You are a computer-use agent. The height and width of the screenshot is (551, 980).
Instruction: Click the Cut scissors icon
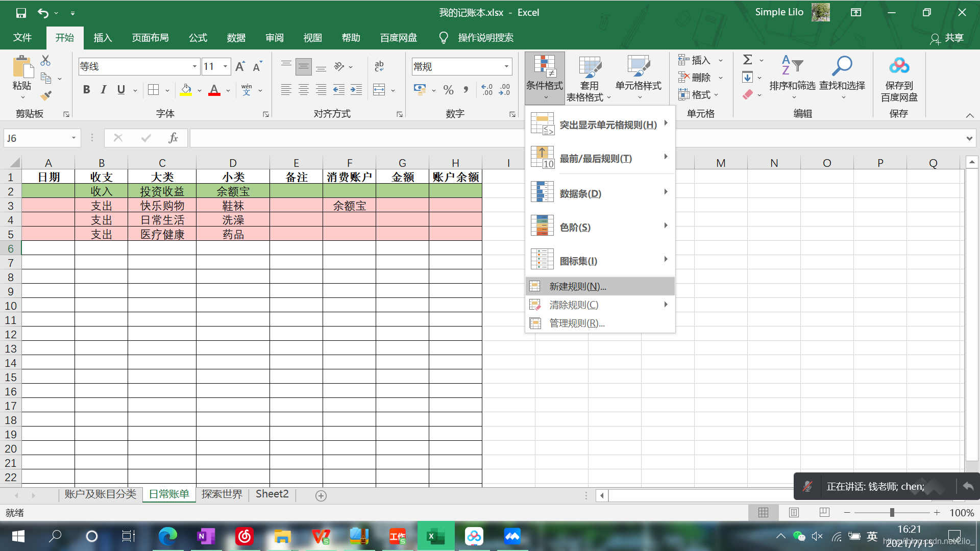45,61
